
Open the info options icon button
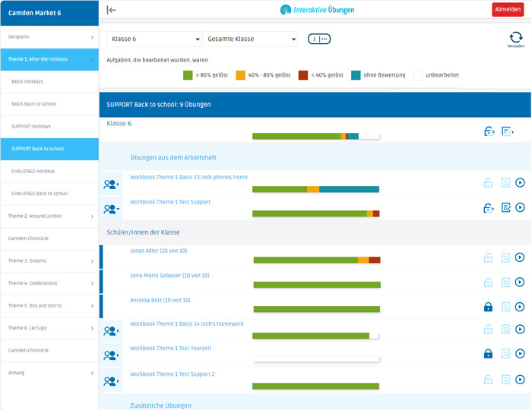point(319,39)
